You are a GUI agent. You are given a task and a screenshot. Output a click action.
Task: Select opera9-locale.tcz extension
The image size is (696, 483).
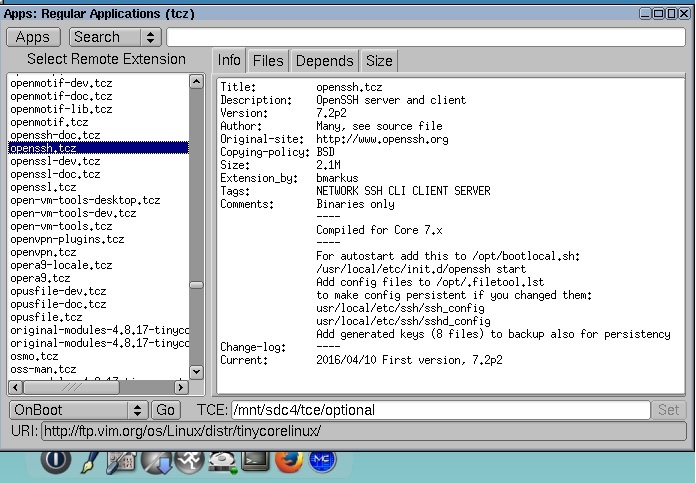[99, 265]
